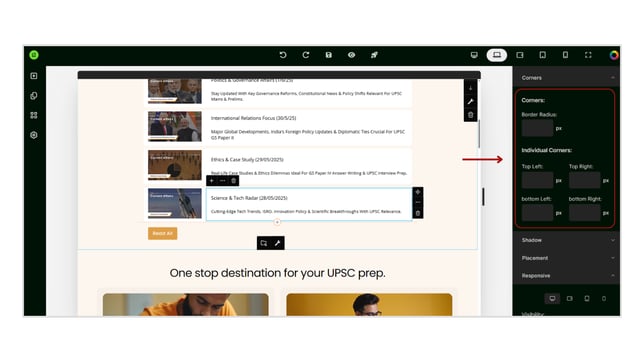Select the International Relations Focus title
644x362 pixels.
pos(253,118)
